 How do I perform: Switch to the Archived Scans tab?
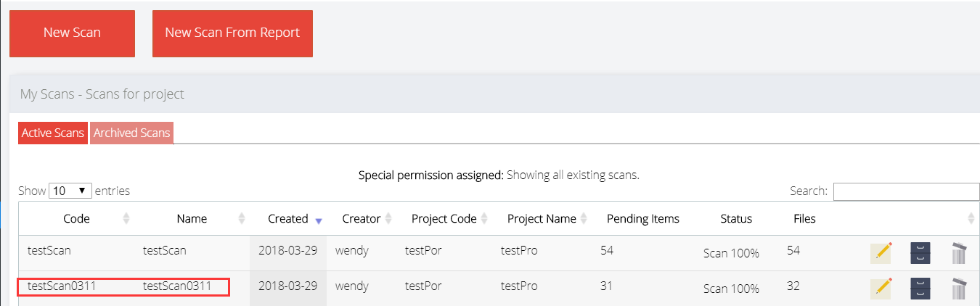coord(132,133)
